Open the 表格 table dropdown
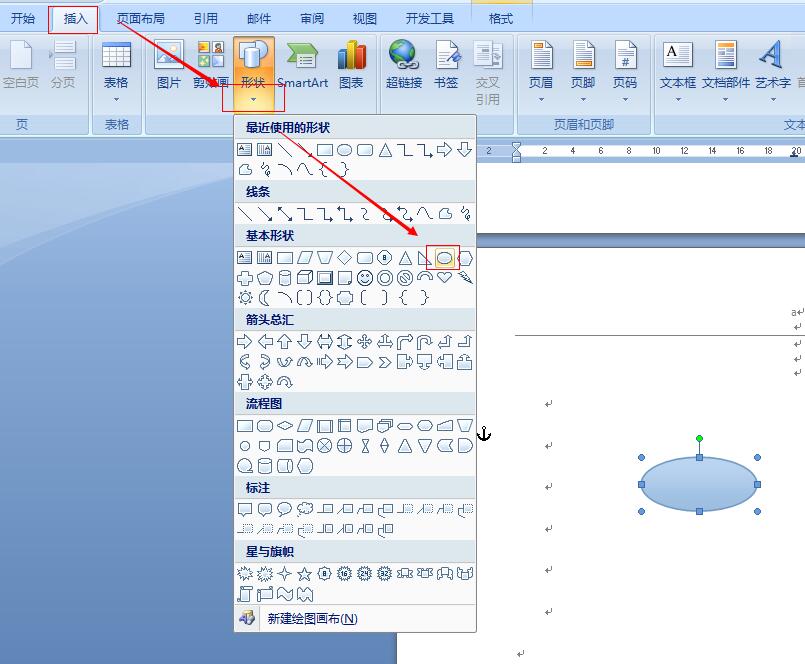The image size is (805, 664). tap(116, 72)
